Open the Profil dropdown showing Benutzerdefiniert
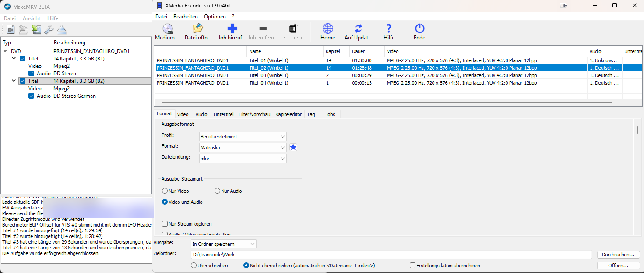This screenshot has height=273, width=644. click(x=243, y=137)
